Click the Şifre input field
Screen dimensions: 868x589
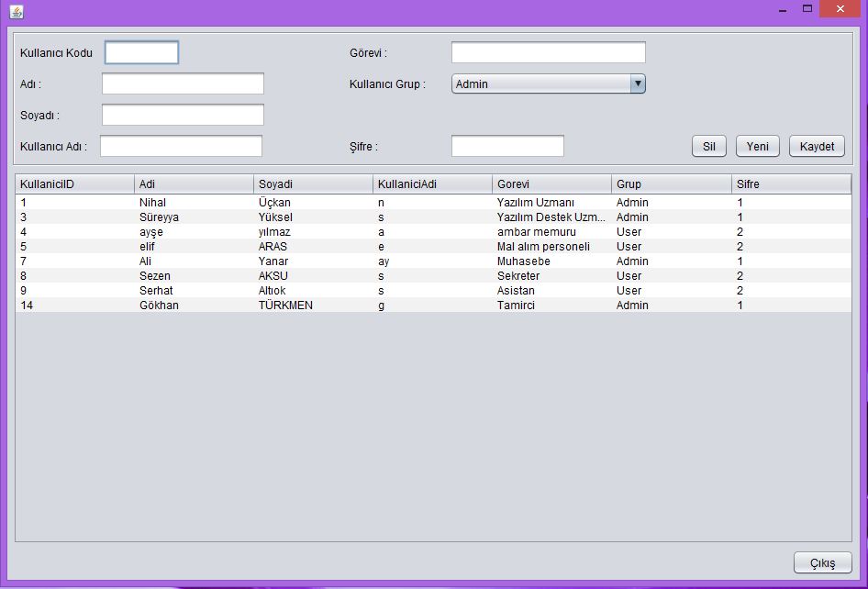click(x=507, y=146)
